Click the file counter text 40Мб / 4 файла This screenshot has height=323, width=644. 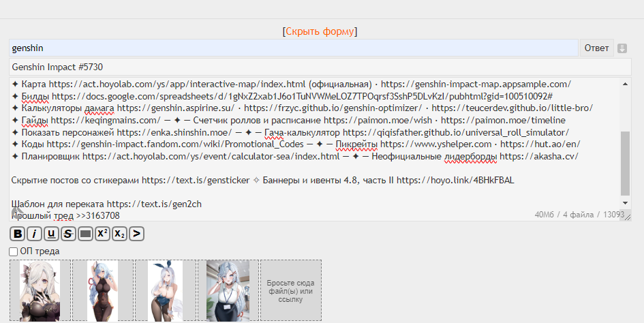tap(564, 215)
